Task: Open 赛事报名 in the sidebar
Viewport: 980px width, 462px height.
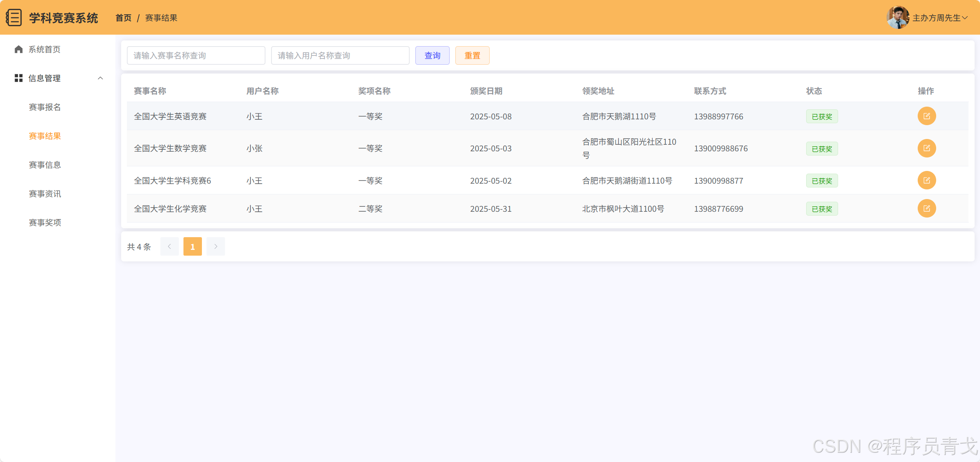Action: click(x=45, y=107)
